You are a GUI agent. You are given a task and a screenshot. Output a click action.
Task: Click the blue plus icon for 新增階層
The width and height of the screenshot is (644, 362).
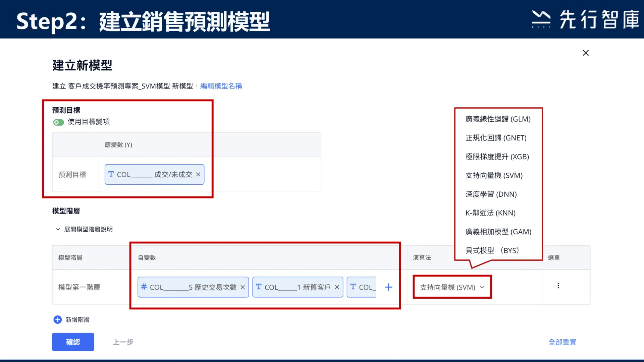(58, 319)
